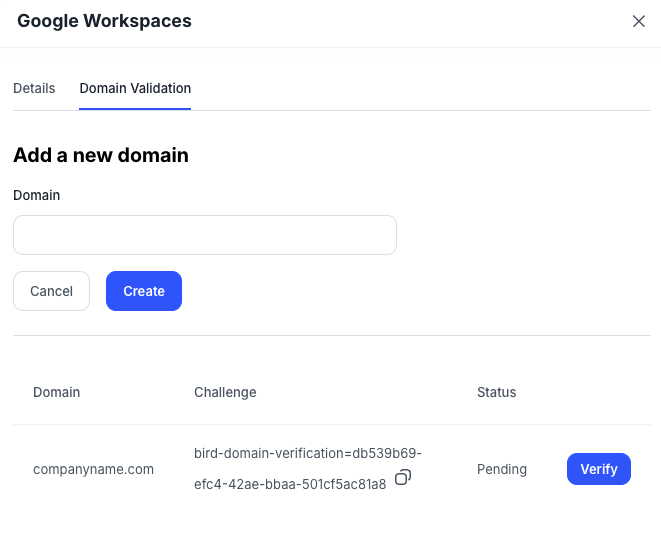Click the Domain column header
This screenshot has height=543, width=661.
56,392
